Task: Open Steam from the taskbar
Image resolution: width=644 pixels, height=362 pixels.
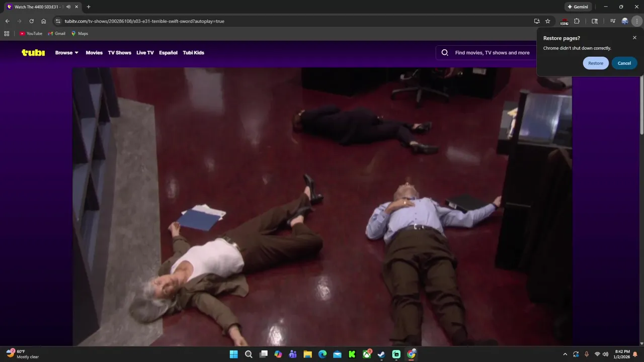Action: tap(382, 354)
